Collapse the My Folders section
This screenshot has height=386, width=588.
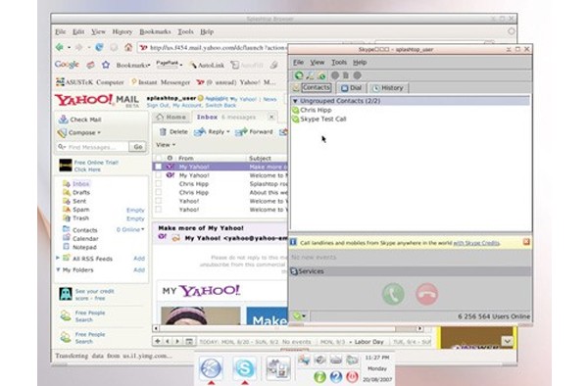pos(58,269)
